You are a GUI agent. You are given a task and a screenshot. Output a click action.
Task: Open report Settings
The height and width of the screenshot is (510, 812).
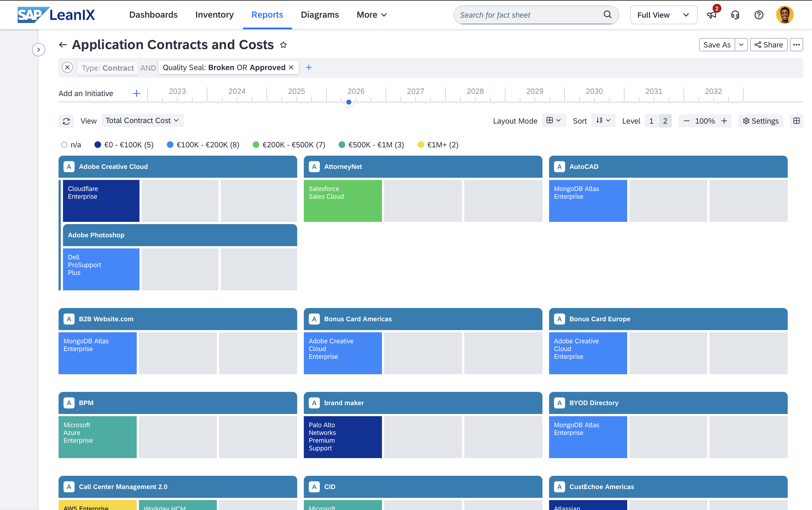(760, 121)
